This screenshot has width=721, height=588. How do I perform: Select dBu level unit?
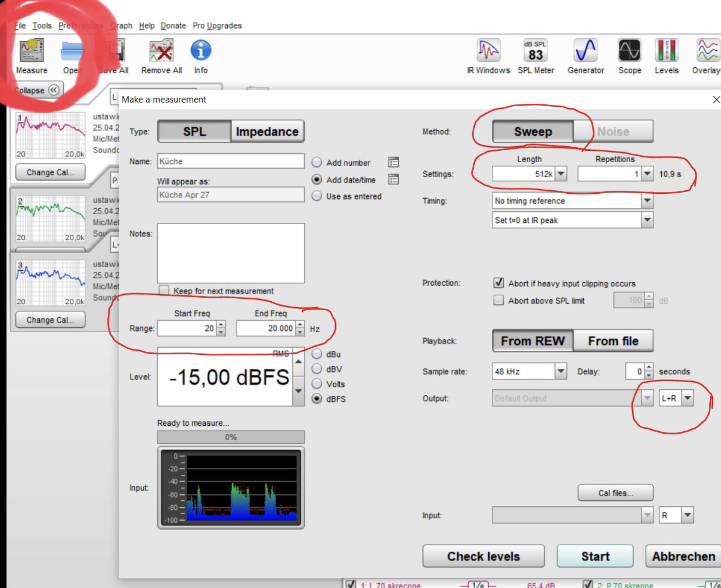pyautogui.click(x=316, y=354)
